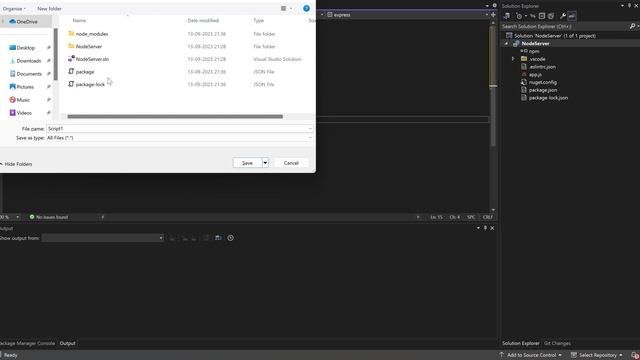Viewport: 640px width, 360px height.
Task: Select the package JSON file in dialog
Action: [85, 72]
